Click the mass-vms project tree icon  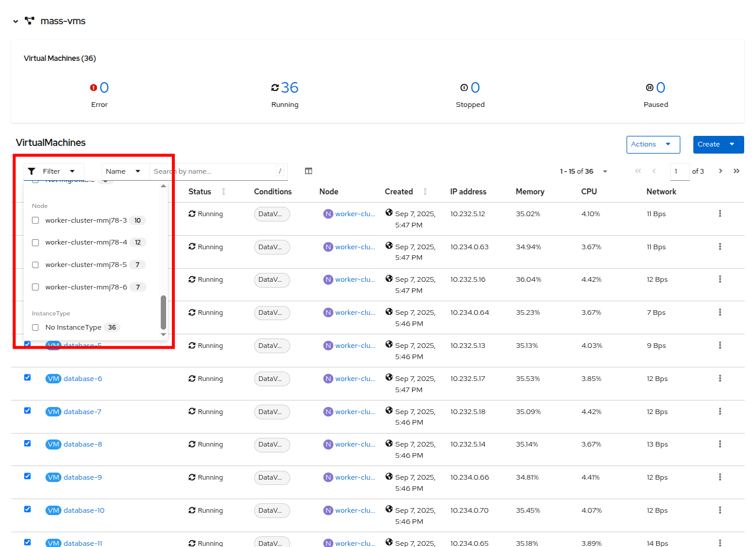(30, 21)
